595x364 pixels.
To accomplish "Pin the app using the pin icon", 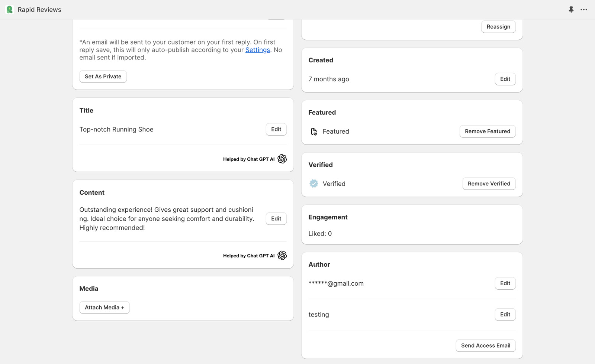I will tap(571, 10).
